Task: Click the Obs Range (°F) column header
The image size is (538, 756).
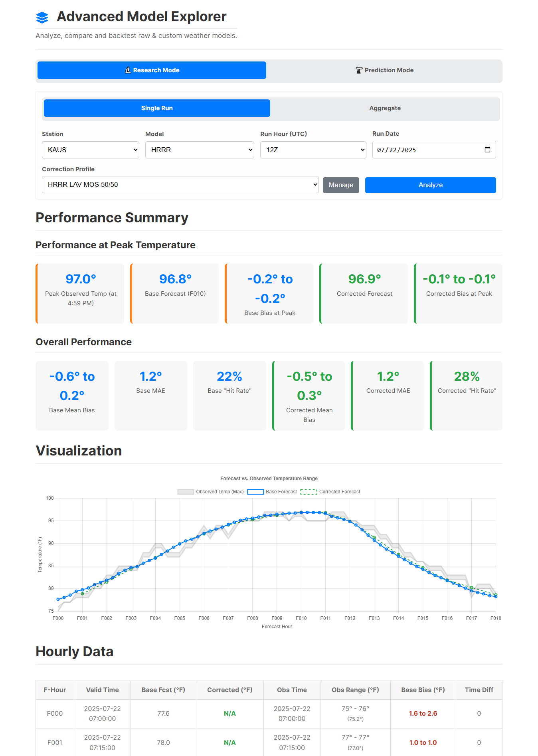Action: pos(355,690)
